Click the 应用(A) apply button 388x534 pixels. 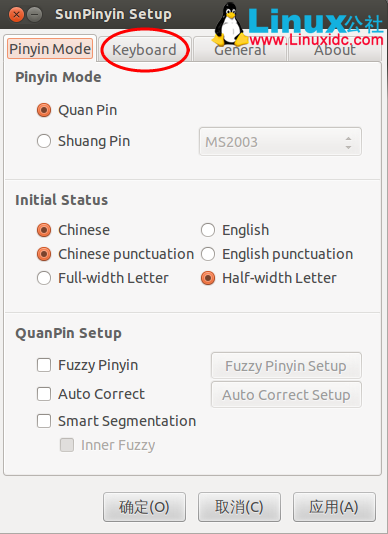334,507
